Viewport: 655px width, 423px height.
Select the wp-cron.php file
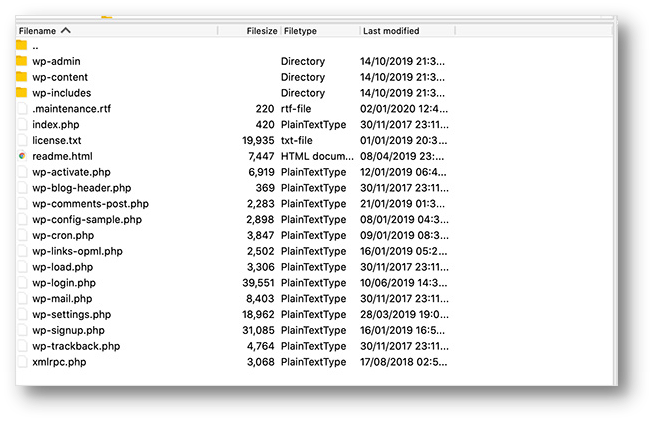(63, 235)
